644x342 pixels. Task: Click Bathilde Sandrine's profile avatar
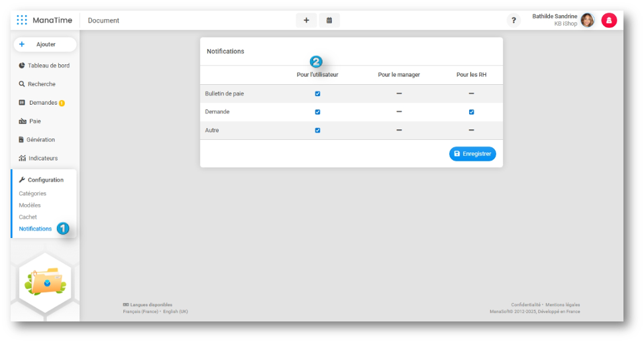587,20
